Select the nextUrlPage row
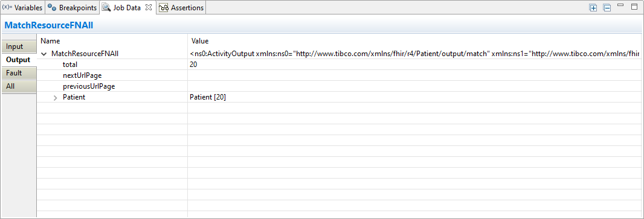 340,75
